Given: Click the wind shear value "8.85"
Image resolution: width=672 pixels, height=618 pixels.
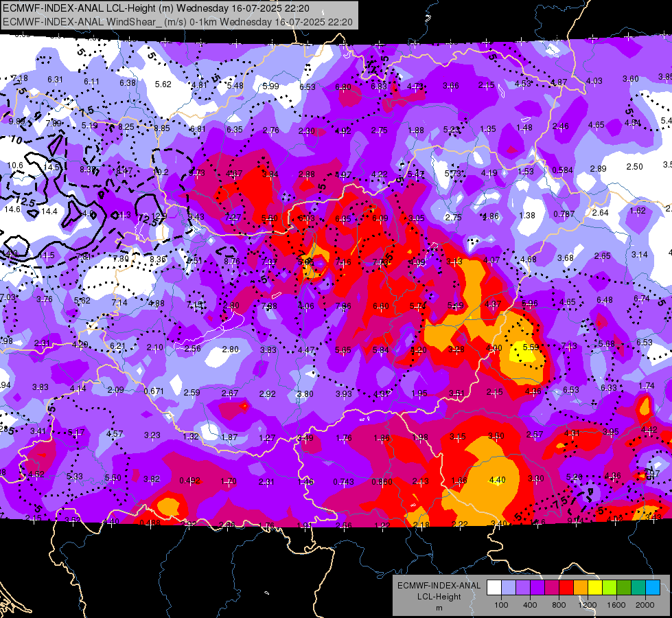Looking at the screenshot, I should coord(162,128).
